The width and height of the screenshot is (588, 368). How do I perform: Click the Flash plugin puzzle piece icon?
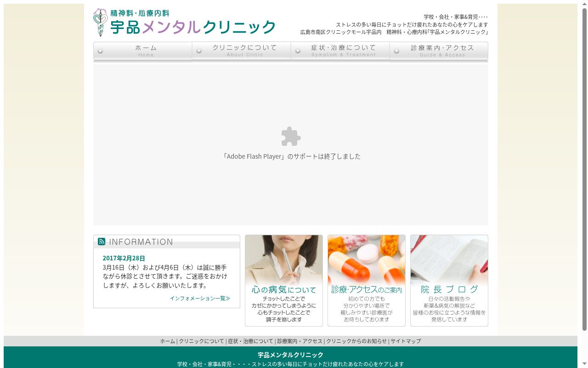pos(291,137)
